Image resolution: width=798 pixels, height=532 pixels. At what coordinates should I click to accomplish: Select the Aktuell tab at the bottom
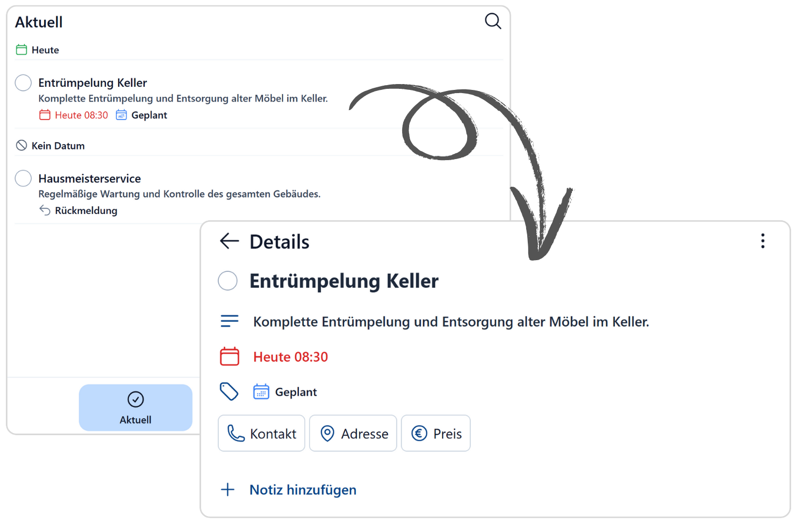tap(136, 408)
